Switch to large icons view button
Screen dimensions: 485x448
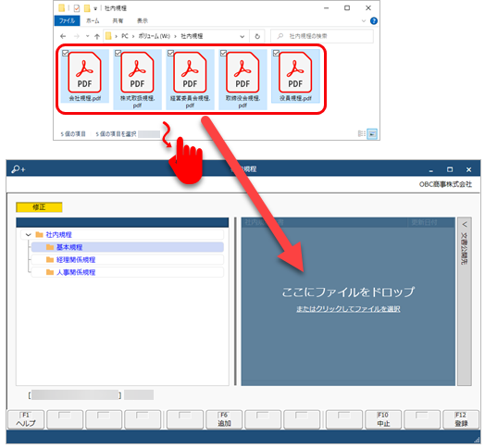(372, 134)
